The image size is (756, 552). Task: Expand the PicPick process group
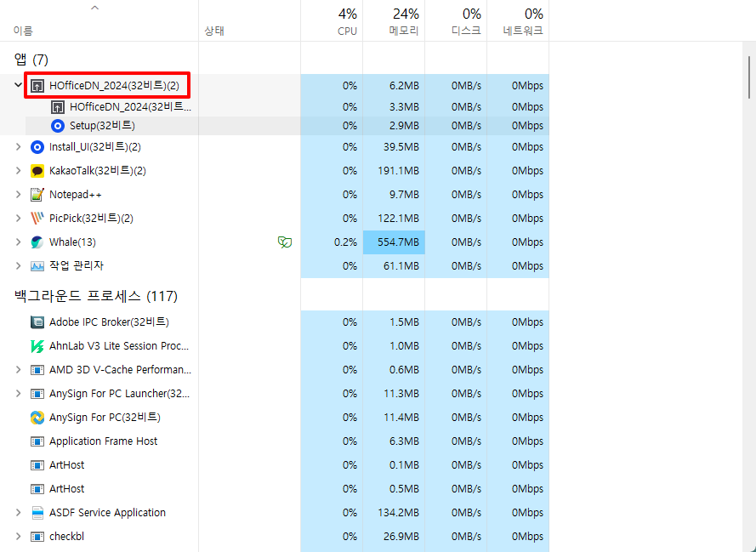(x=19, y=218)
